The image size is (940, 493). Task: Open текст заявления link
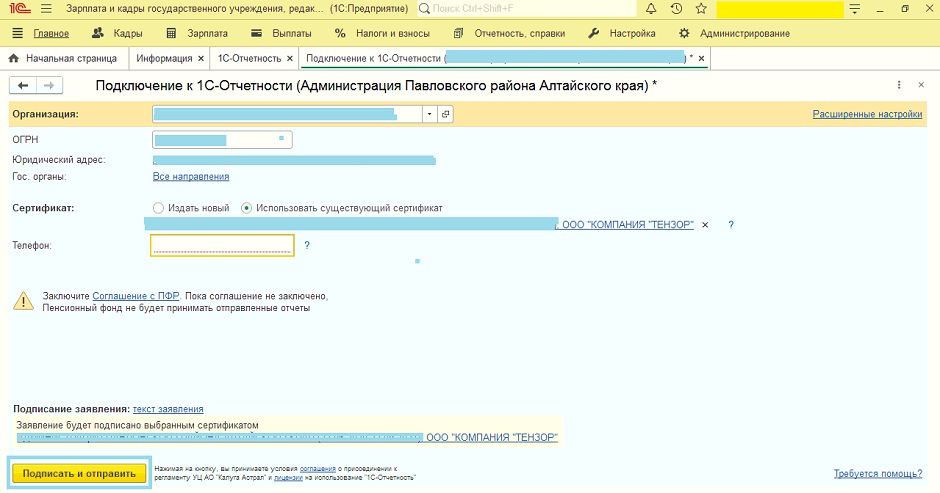[x=168, y=409]
